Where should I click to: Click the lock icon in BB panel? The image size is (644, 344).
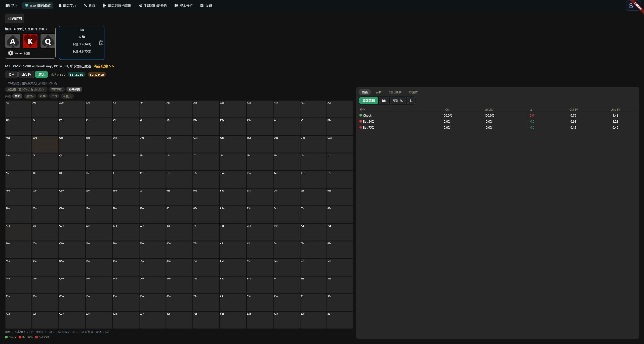pyautogui.click(x=101, y=42)
